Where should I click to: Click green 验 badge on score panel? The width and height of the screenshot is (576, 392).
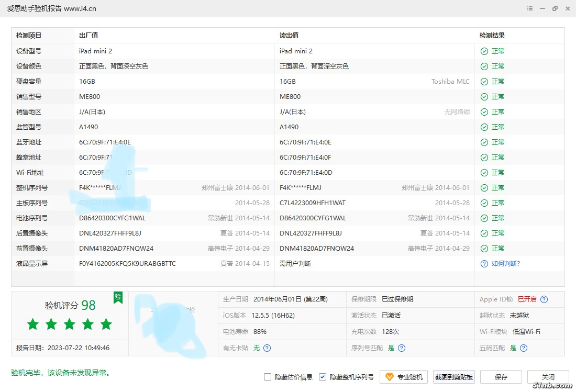118,297
